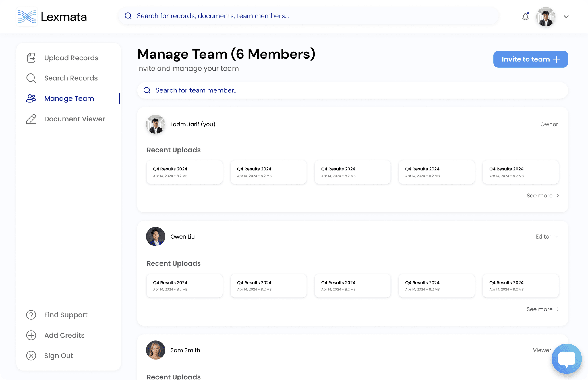
Task: Click the Find Support question icon
Action: tap(31, 315)
